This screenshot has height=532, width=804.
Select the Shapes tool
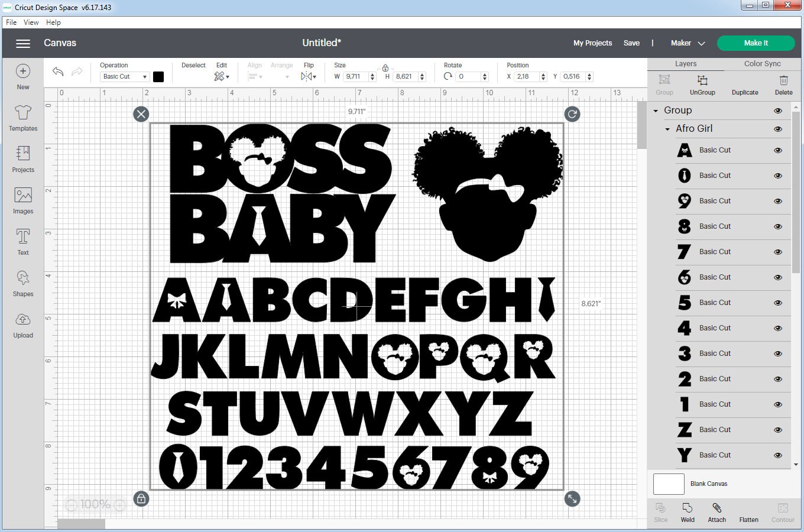point(22,283)
